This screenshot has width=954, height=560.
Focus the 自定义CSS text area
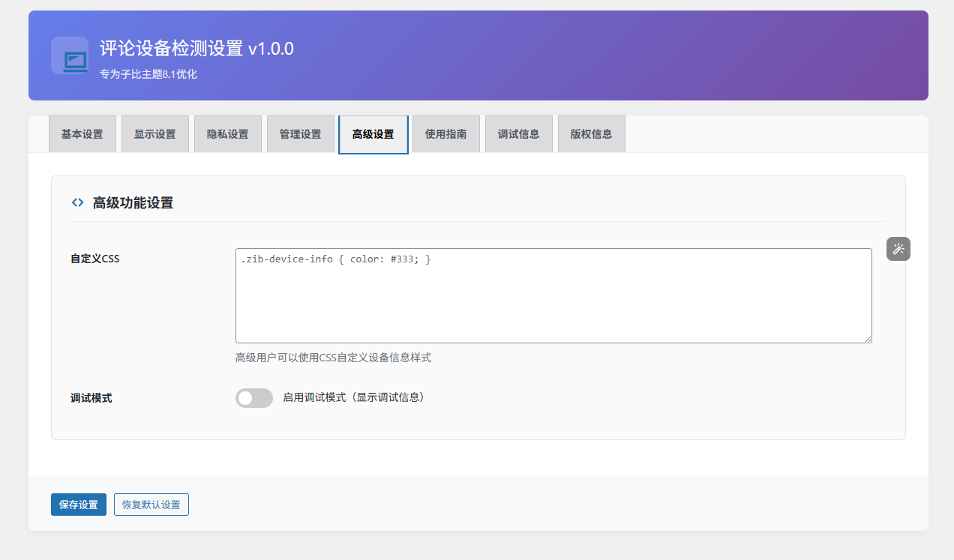[x=553, y=296]
